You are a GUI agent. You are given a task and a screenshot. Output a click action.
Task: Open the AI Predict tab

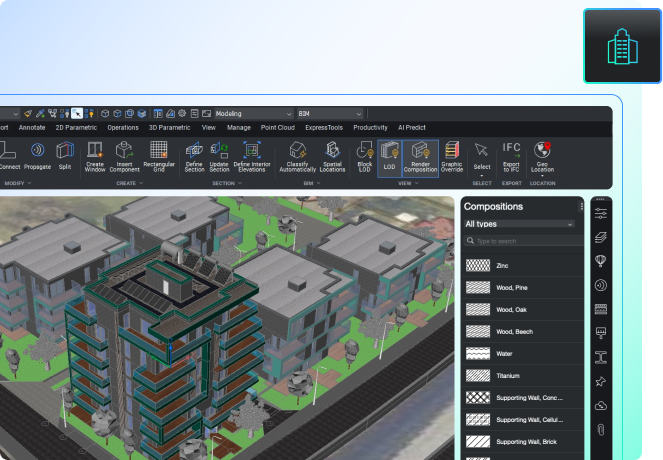(x=411, y=127)
